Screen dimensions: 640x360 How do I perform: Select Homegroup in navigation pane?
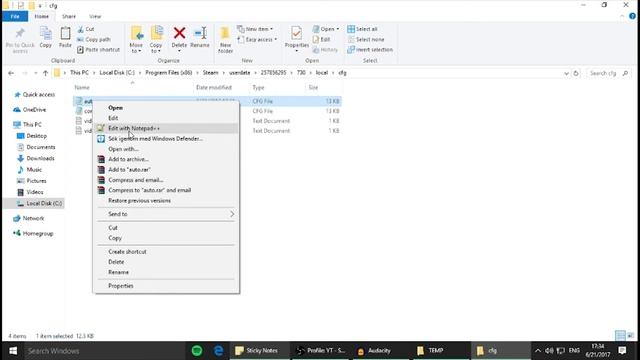[33, 233]
